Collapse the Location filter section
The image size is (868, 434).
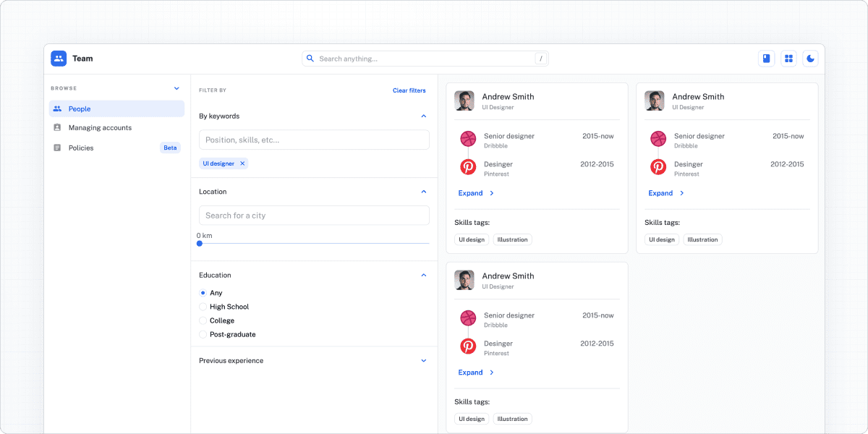[x=424, y=192]
